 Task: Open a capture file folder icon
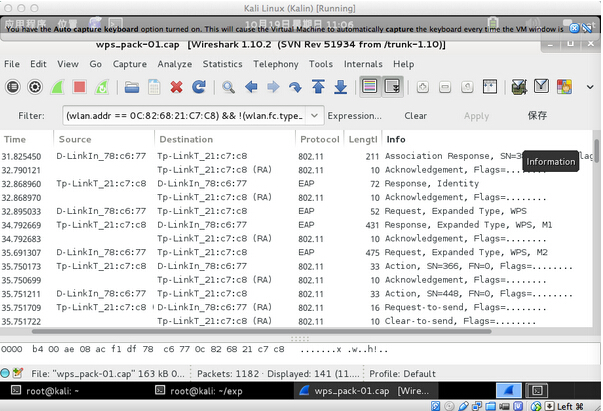pyautogui.click(x=132, y=87)
